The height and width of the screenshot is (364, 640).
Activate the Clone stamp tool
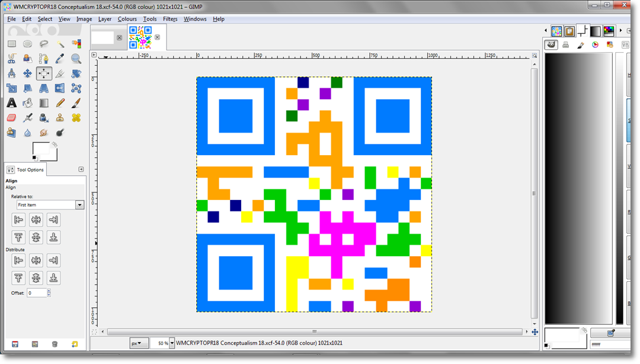pos(60,118)
